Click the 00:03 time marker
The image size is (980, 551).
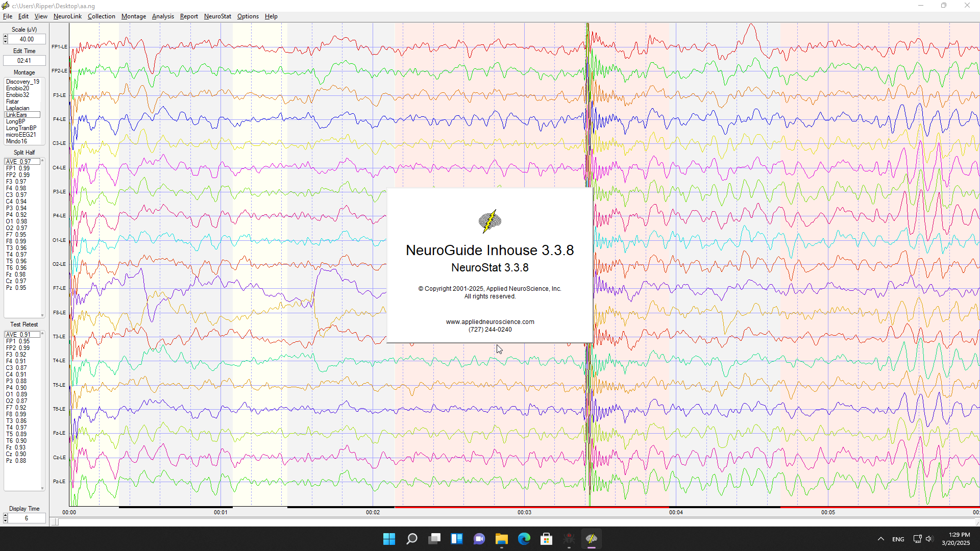click(524, 512)
